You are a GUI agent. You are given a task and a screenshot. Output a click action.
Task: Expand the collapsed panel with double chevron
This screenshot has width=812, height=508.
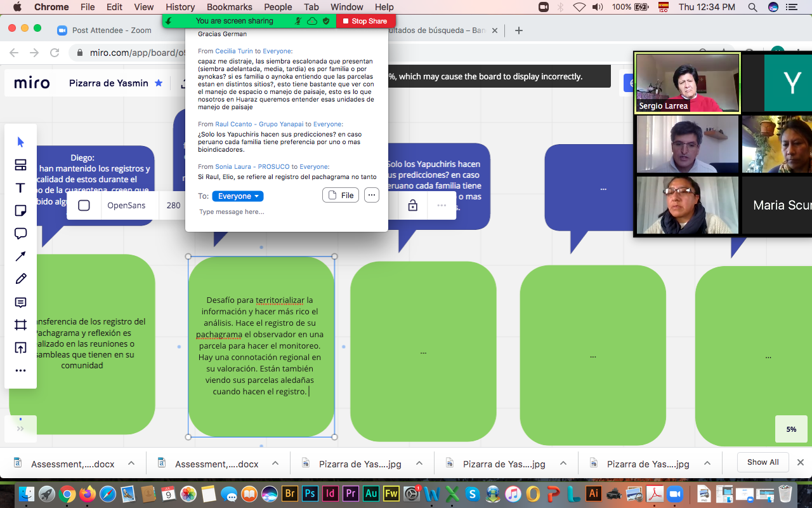[20, 429]
